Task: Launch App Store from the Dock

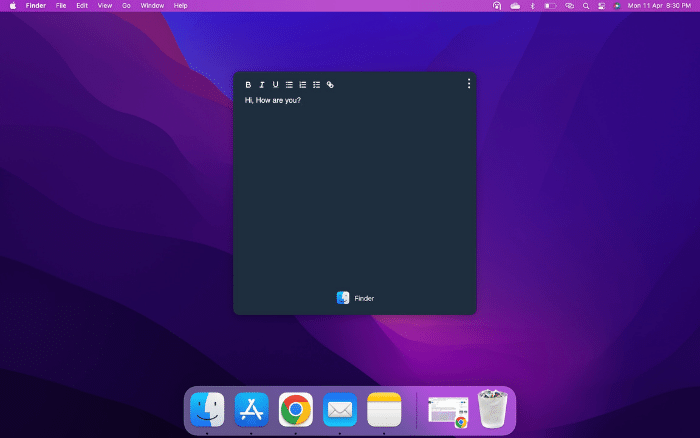Action: coord(251,410)
